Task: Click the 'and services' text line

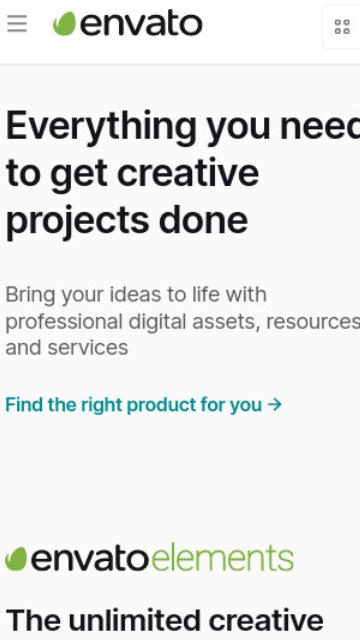Action: click(67, 348)
